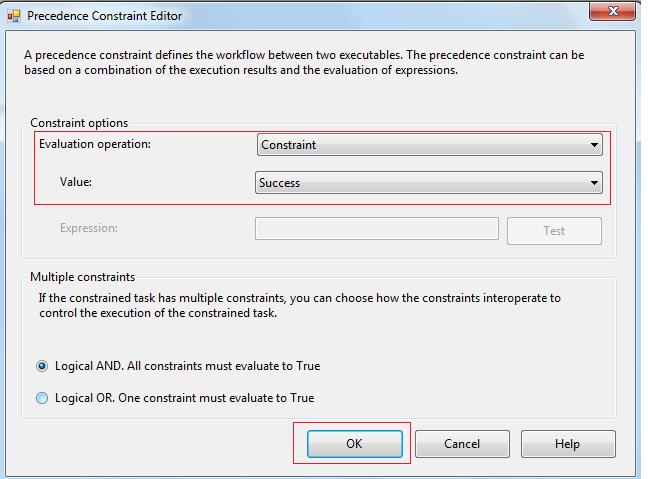Click the Evaluation operation dropdown arrow
The width and height of the screenshot is (648, 479).
(x=595, y=145)
